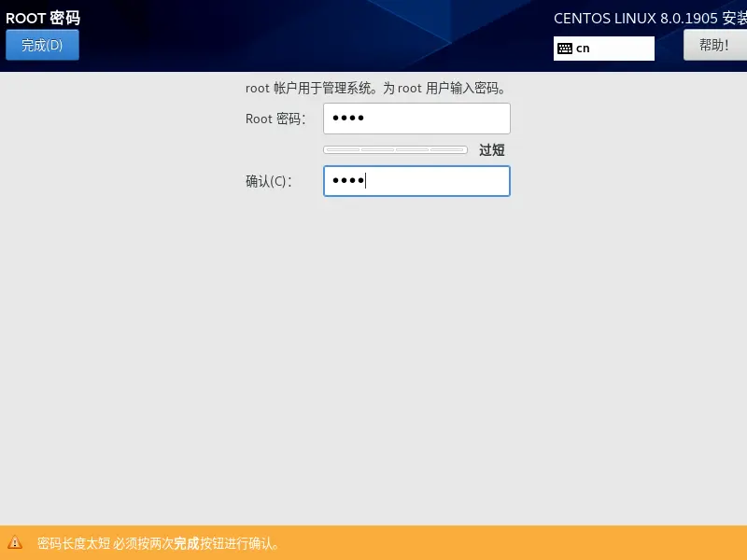This screenshot has width=747, height=560.
Task: Click the warning triangle icon
Action: [x=15, y=542]
